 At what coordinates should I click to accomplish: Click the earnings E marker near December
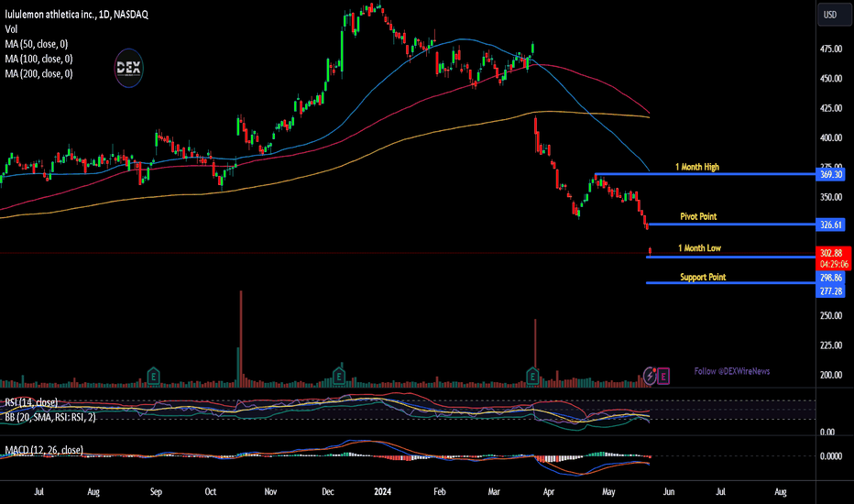[x=339, y=376]
